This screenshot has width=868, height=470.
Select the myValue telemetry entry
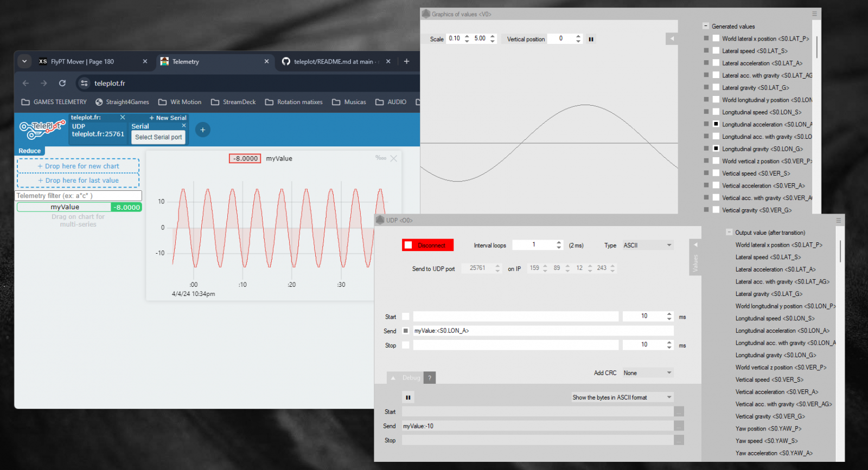pos(79,207)
